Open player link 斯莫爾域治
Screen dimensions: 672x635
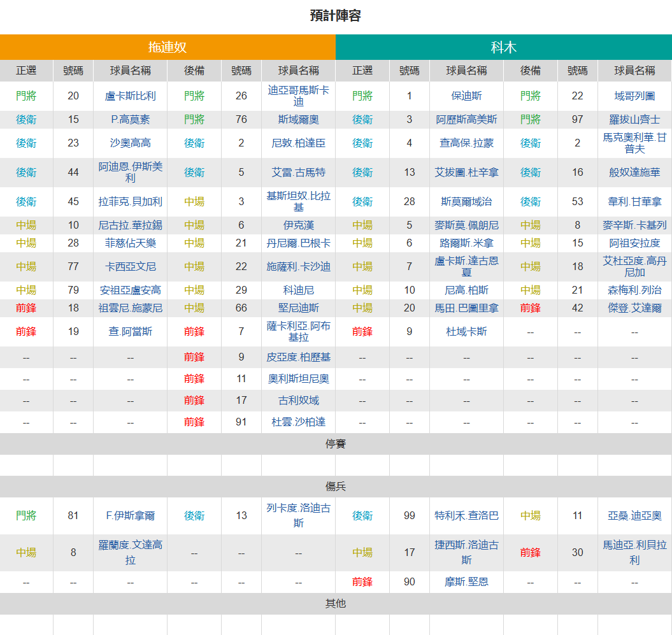pyautogui.click(x=466, y=202)
